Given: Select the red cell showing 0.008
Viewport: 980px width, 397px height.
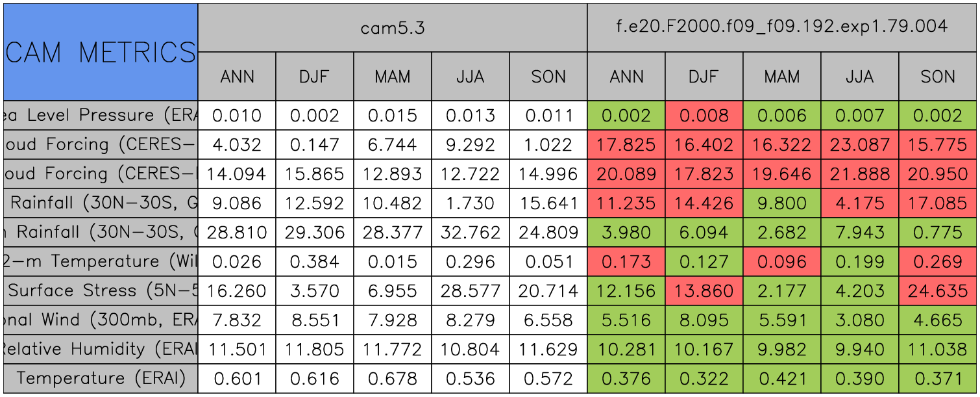Looking at the screenshot, I should (x=704, y=116).
